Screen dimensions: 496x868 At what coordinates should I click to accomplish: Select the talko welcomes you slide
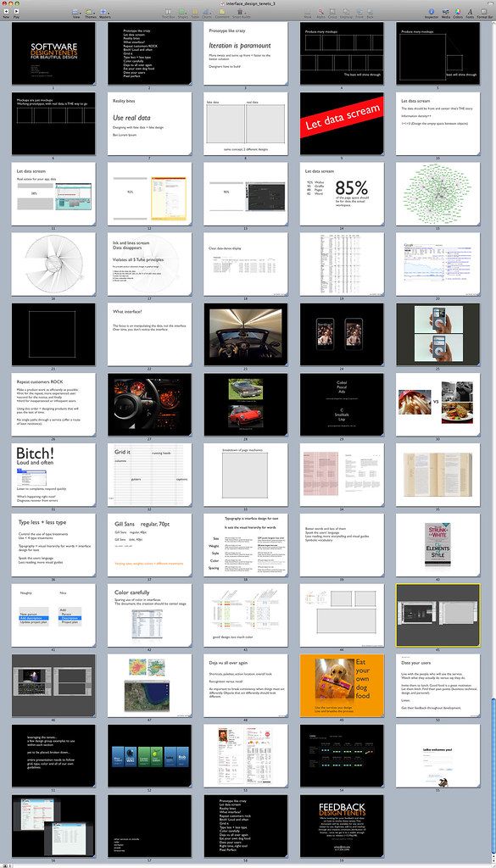[x=437, y=756]
